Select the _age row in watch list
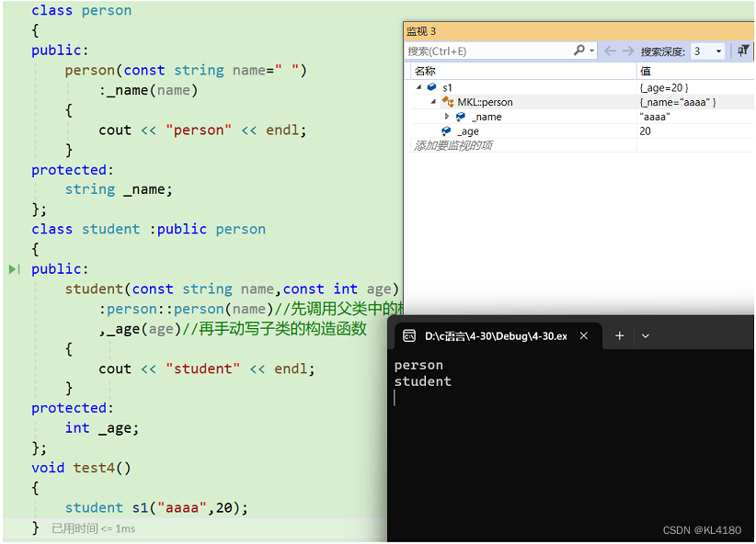 pos(582,131)
